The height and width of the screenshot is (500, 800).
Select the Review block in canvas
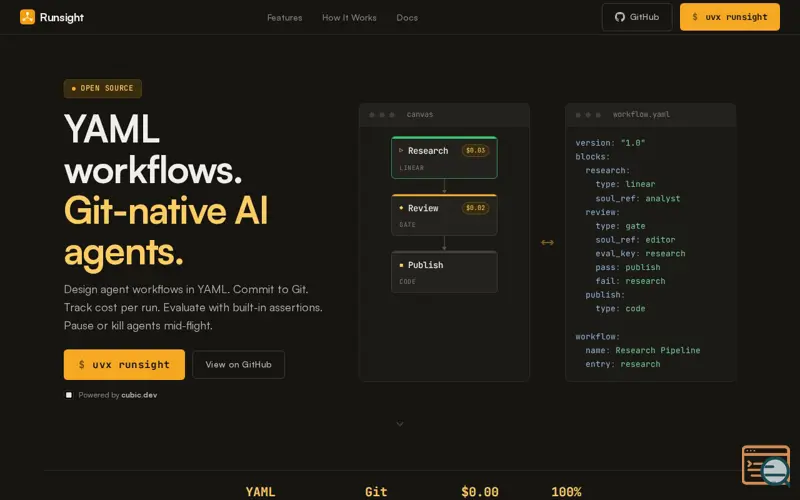444,215
